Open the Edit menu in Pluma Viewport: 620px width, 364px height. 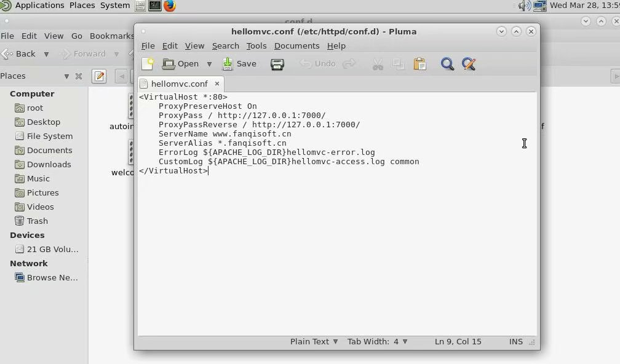pos(170,46)
